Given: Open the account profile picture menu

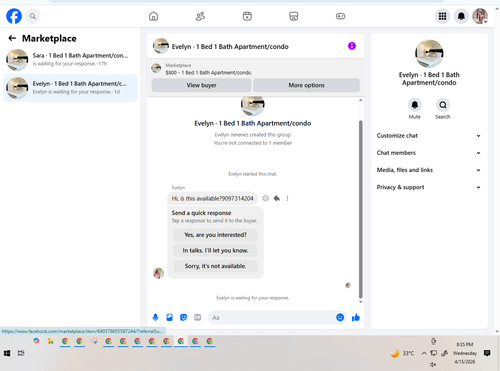Looking at the screenshot, I should point(480,16).
